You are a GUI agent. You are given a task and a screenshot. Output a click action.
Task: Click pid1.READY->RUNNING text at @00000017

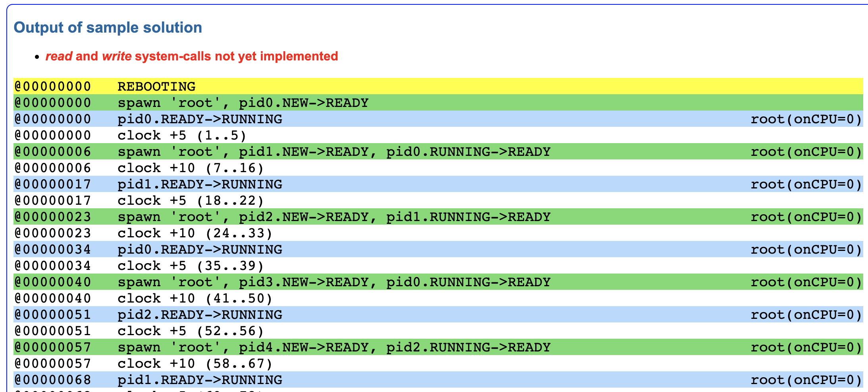(x=200, y=184)
